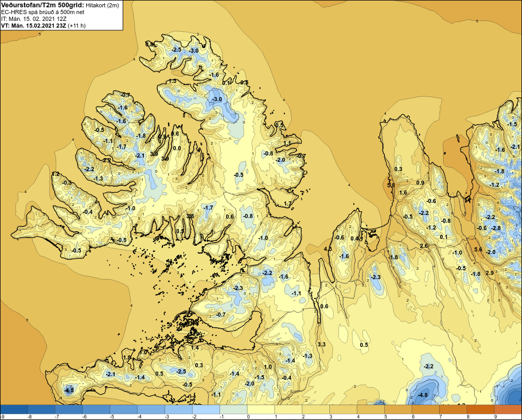Screen dimensions: 522x420
Task: Click the '-9' label on the color scale
Action: 3,417
